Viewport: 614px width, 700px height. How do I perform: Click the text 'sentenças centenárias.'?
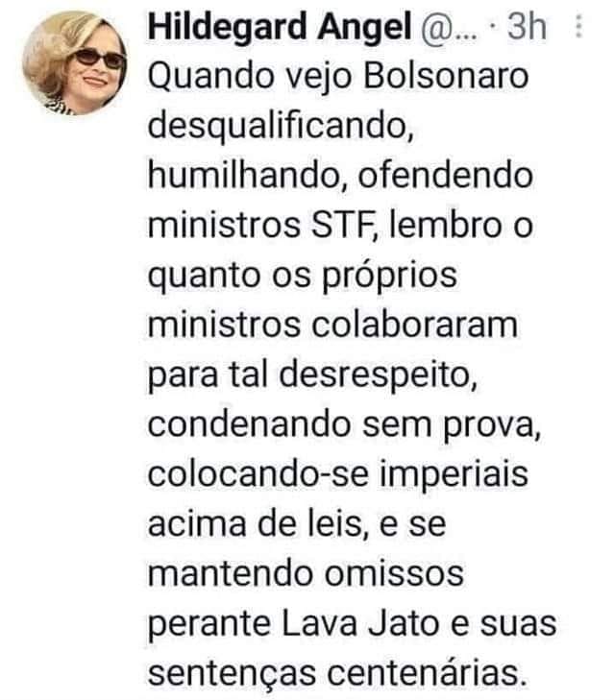pos(337,675)
